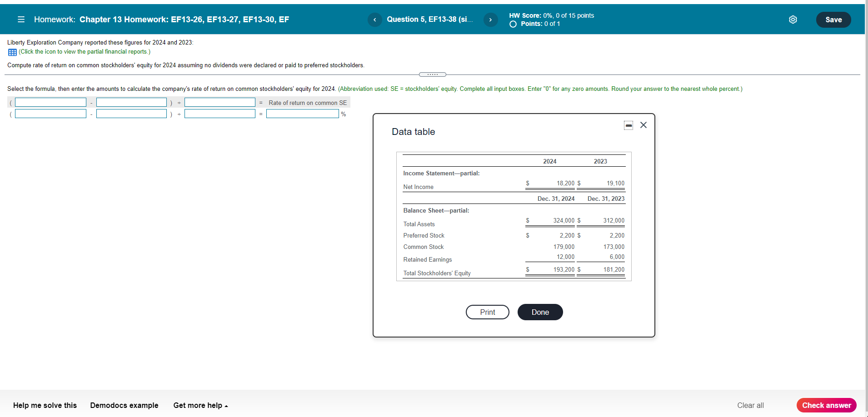Screen dimensions: 868x417
Task: Click the Check answer button
Action: [826, 405]
